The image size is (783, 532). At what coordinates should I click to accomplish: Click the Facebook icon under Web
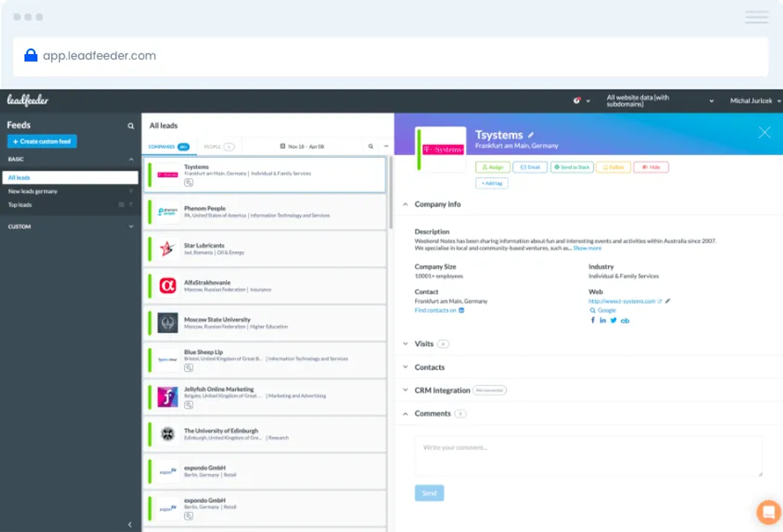(593, 320)
